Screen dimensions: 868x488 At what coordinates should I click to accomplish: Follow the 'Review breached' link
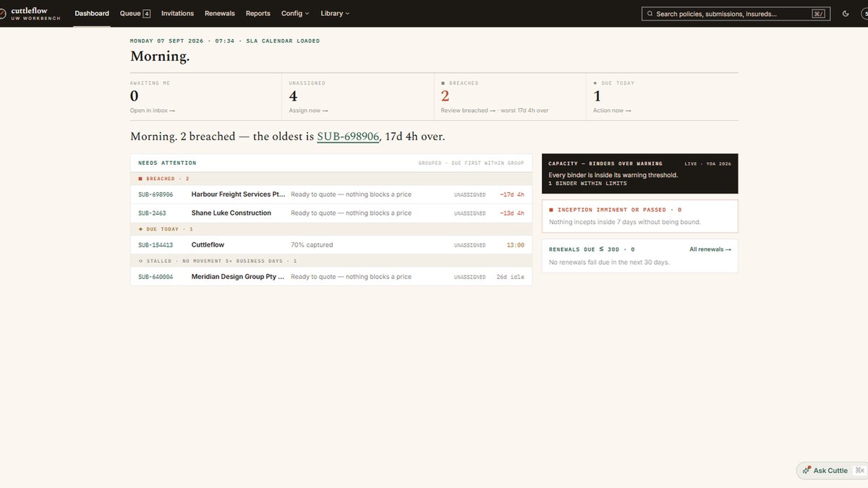point(469,111)
